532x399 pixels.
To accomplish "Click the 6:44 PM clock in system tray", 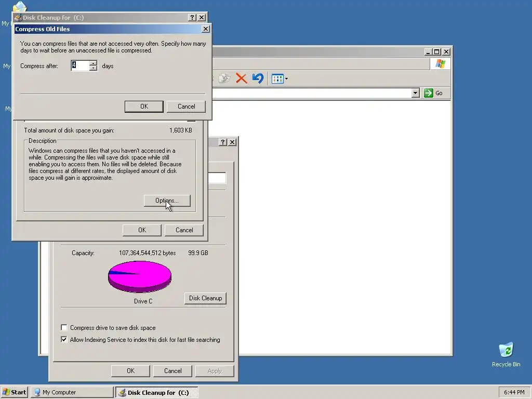I will tap(514, 392).
